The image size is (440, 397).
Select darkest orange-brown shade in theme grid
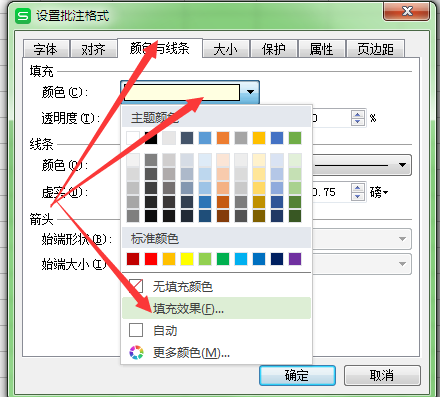[x=223, y=216]
